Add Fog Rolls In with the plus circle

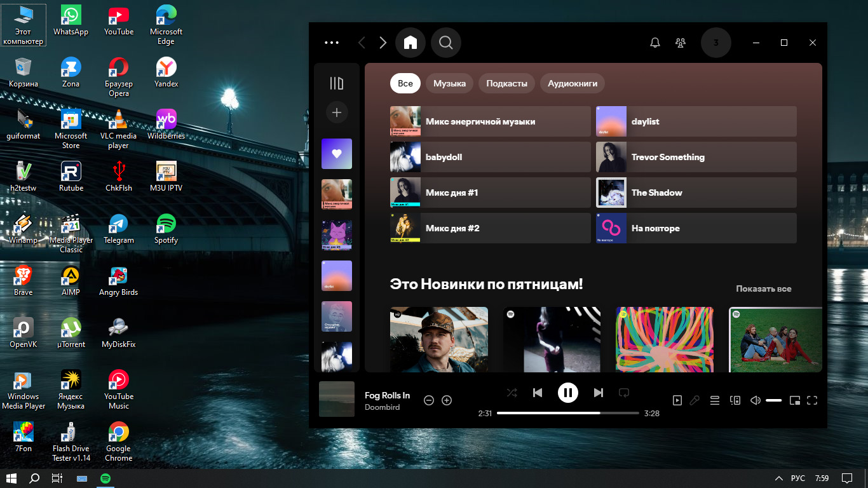(447, 400)
